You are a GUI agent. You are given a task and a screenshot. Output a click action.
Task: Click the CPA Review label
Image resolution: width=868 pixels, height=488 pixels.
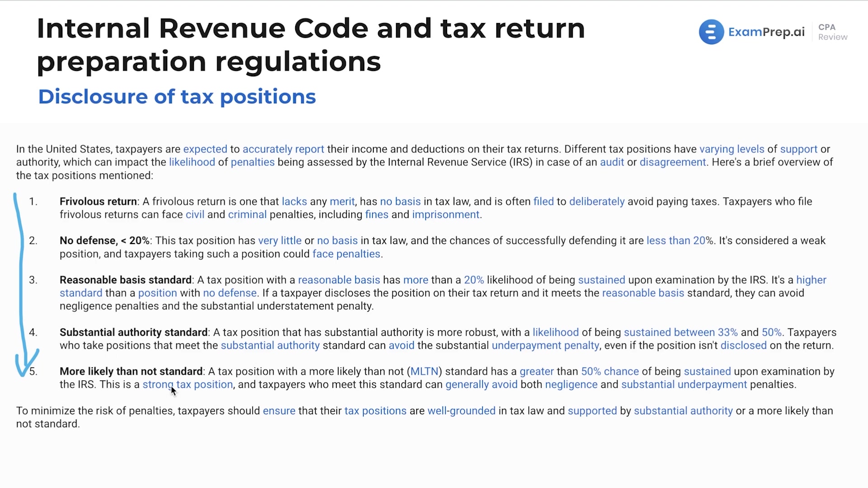(x=833, y=32)
